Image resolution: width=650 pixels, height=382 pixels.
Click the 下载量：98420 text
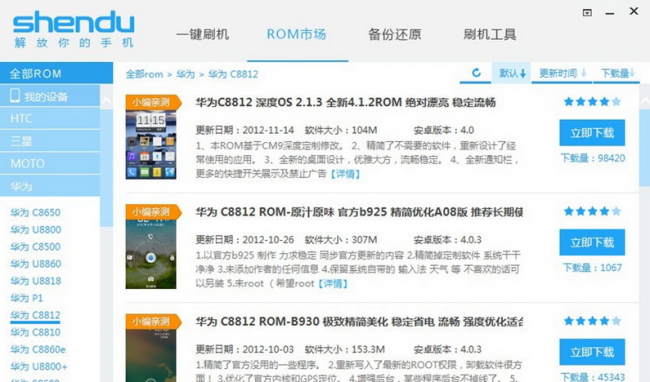pyautogui.click(x=593, y=158)
